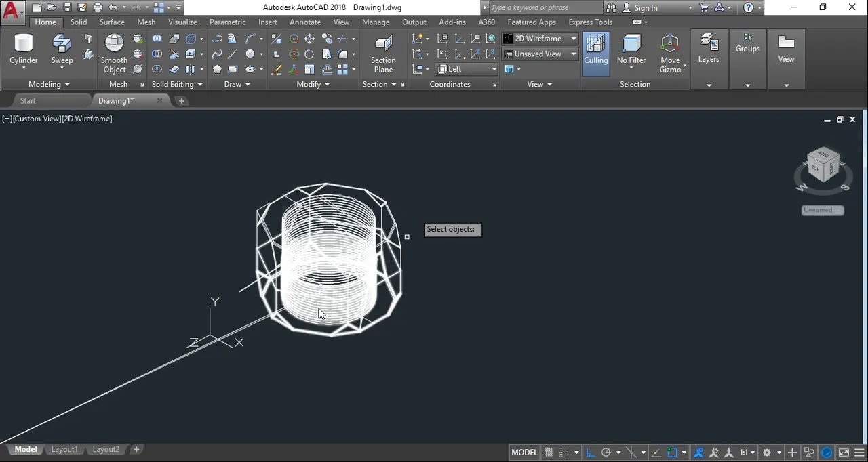Viewport: 868px width, 462px height.
Task: Click the Undo arrow icon
Action: point(113,7)
